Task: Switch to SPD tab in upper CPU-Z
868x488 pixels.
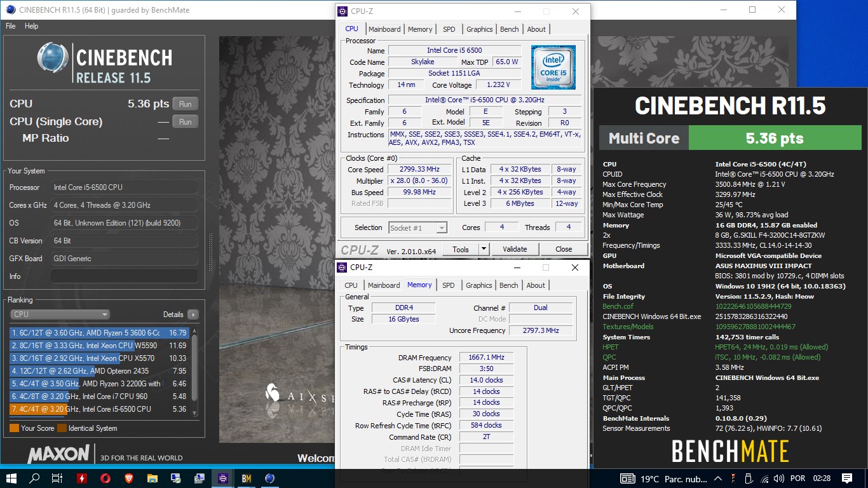Action: [449, 29]
